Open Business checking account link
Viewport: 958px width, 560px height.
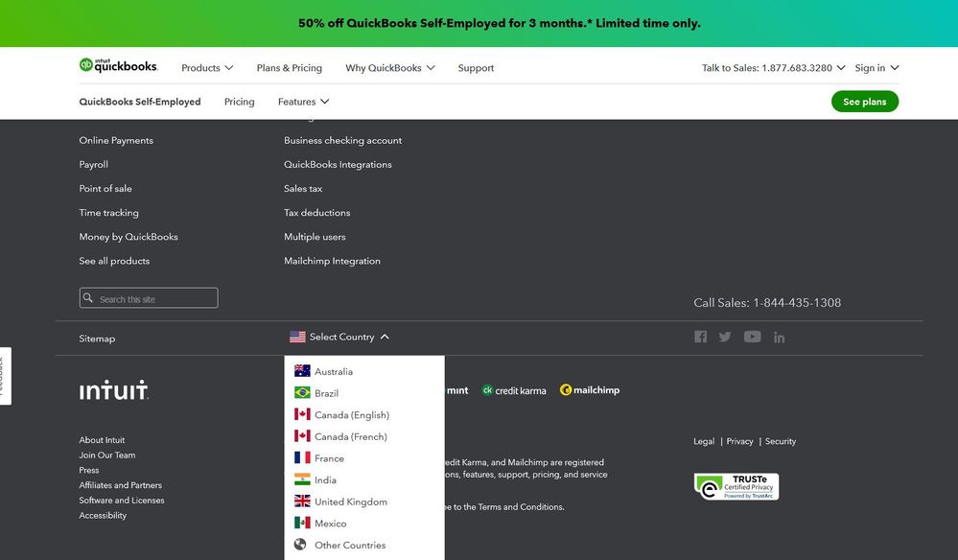[342, 140]
